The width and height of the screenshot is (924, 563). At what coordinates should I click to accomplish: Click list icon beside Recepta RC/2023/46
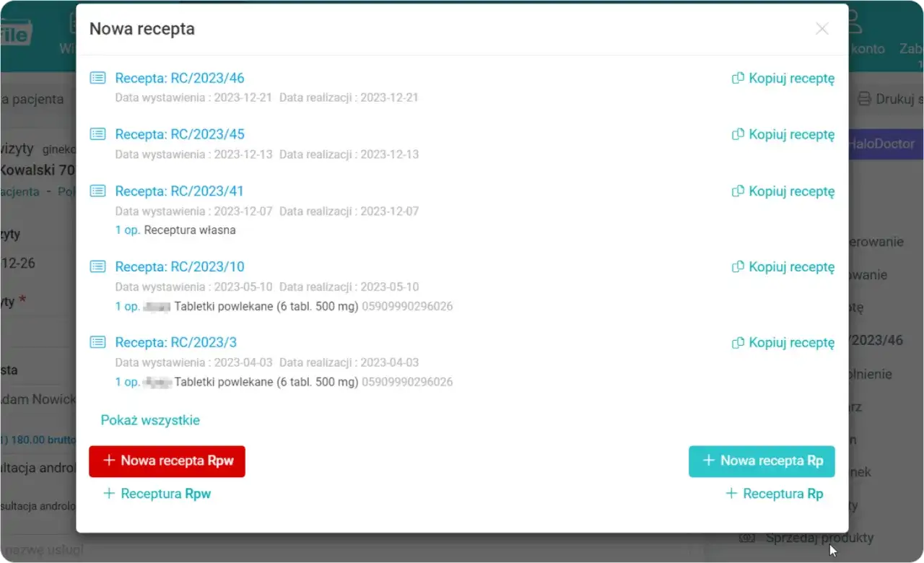pos(97,78)
